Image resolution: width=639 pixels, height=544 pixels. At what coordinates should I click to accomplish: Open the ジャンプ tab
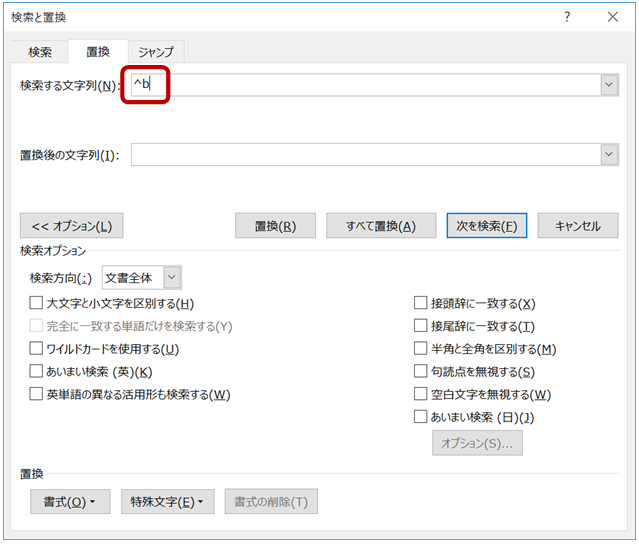(155, 52)
